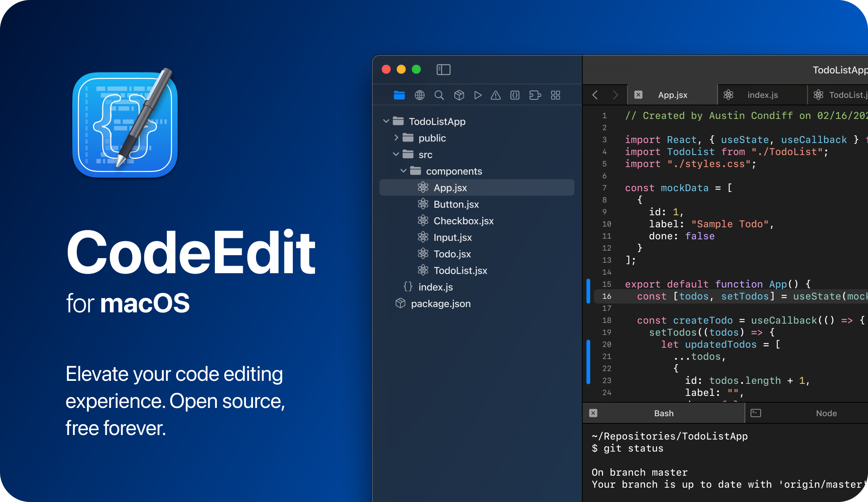This screenshot has height=502, width=868.
Task: Open the extension plug navigator icon
Action: click(535, 95)
